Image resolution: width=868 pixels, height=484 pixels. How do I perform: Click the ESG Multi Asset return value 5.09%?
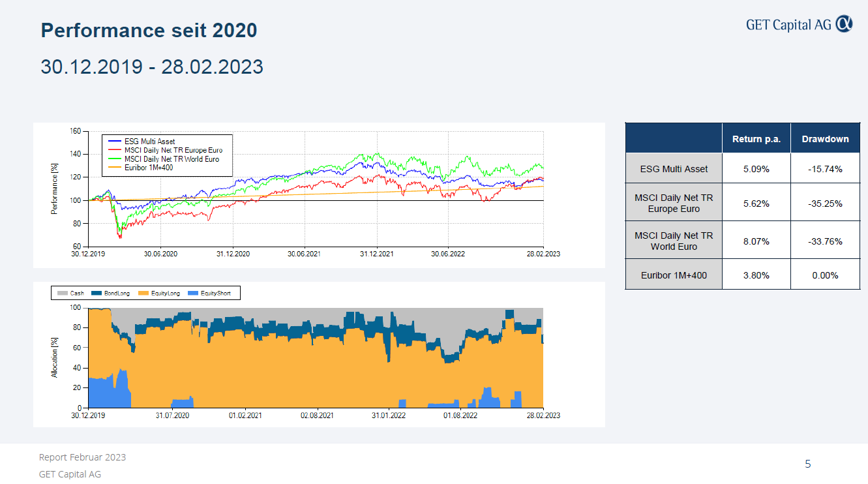point(756,169)
